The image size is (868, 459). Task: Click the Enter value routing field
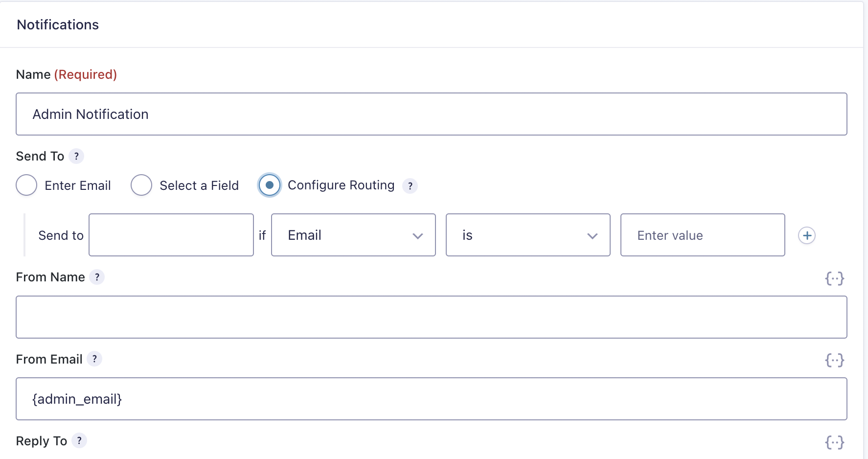(703, 235)
